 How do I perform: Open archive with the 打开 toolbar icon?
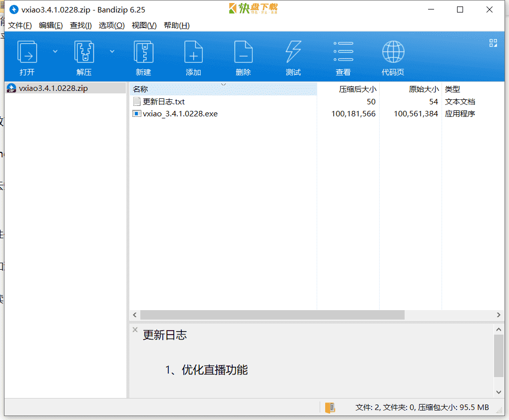(27, 51)
